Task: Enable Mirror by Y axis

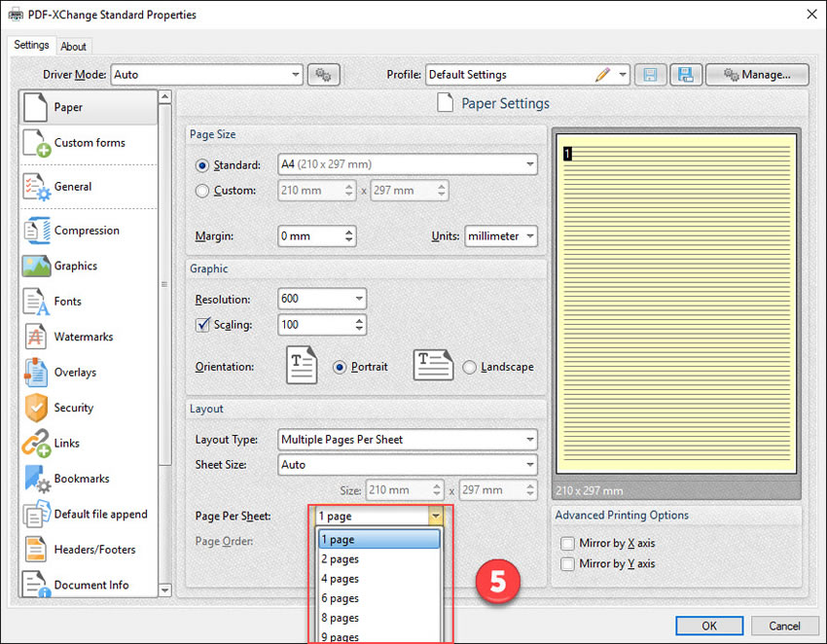Action: click(x=567, y=564)
